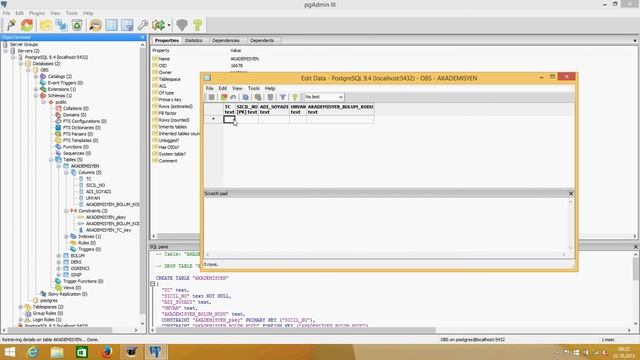Expand the Catalogs (2) tree node

[36, 76]
